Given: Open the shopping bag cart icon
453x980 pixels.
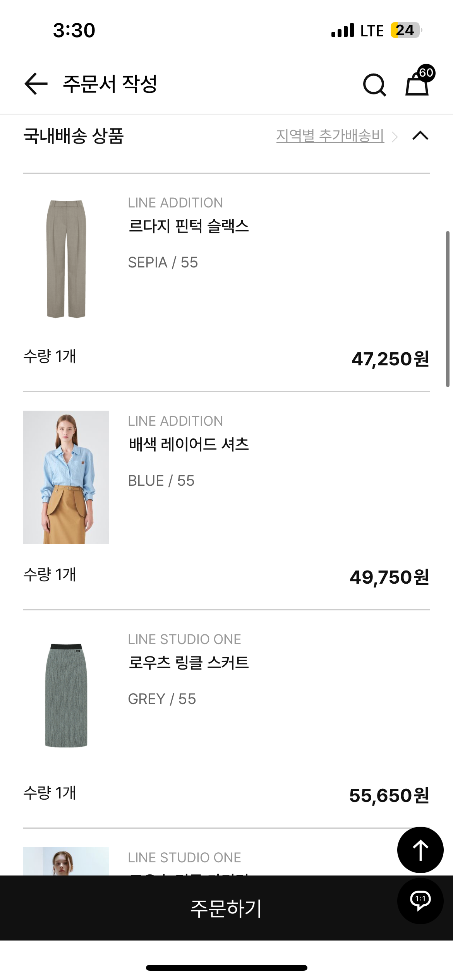Looking at the screenshot, I should tap(417, 85).
